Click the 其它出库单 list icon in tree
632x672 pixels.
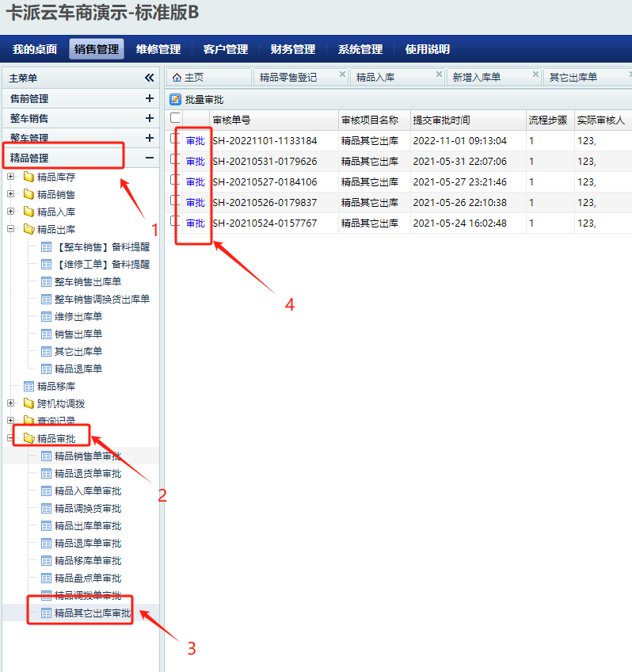pos(46,351)
